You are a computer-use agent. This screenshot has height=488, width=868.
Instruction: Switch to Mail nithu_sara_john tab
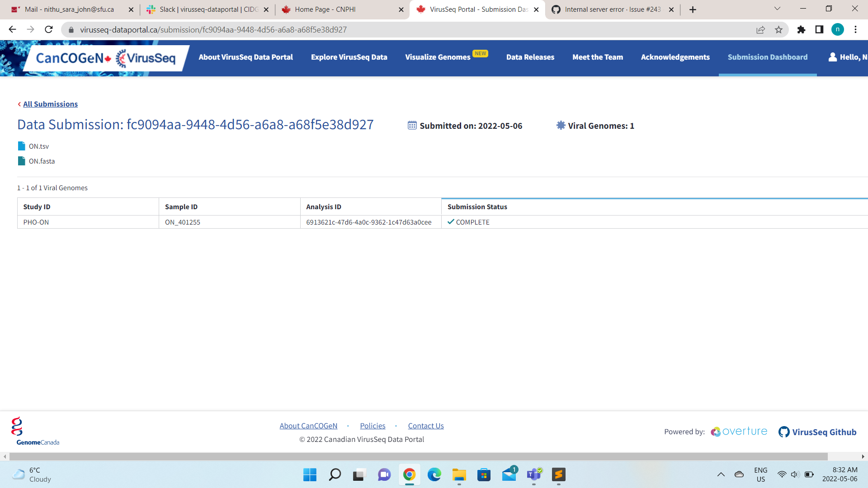coord(71,9)
